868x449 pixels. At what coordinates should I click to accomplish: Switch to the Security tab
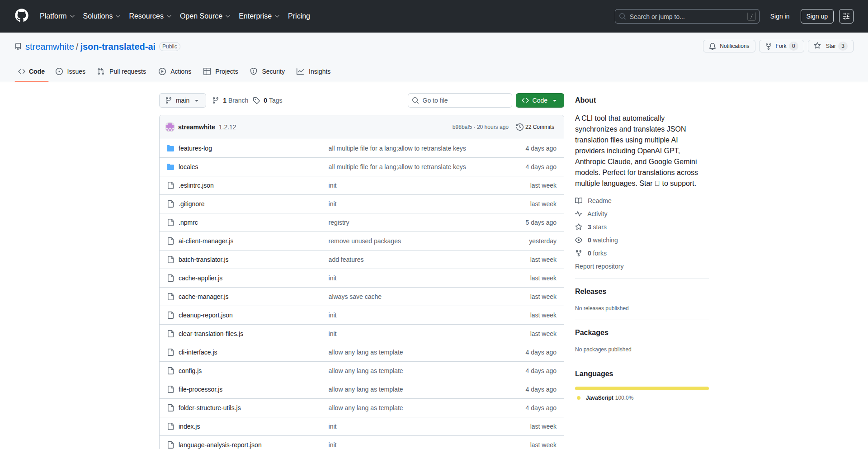[x=268, y=71]
